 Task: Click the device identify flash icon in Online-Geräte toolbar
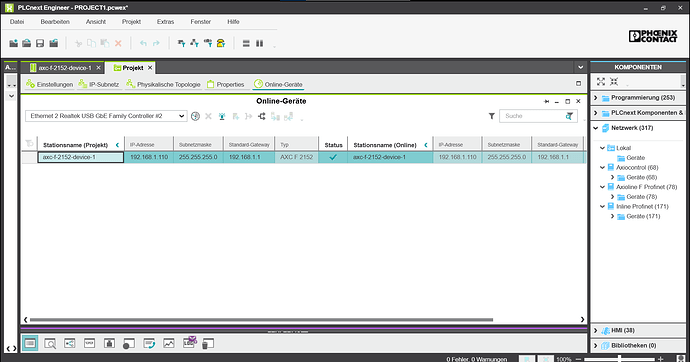click(222, 116)
